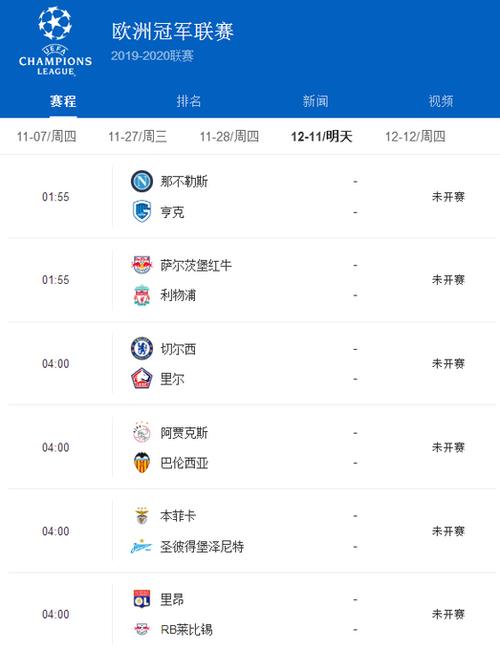The image size is (500, 650).
Task: Select the 11-07/周四 date
Action: pos(46,136)
